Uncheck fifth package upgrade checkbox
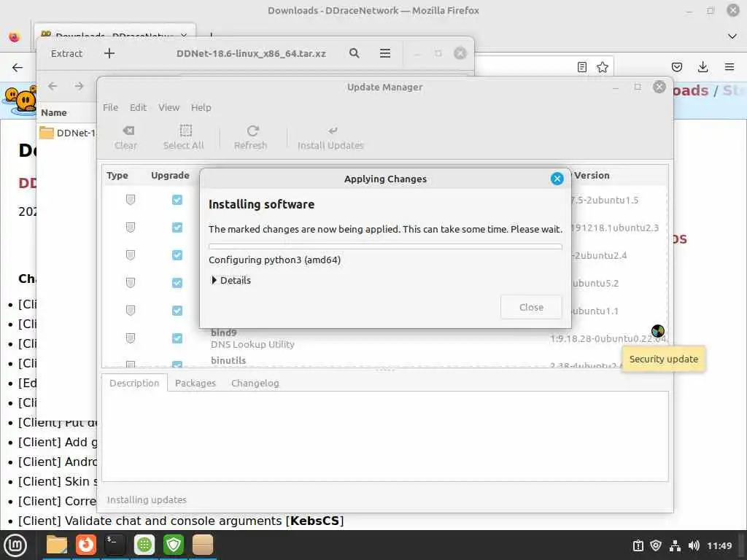 177,311
